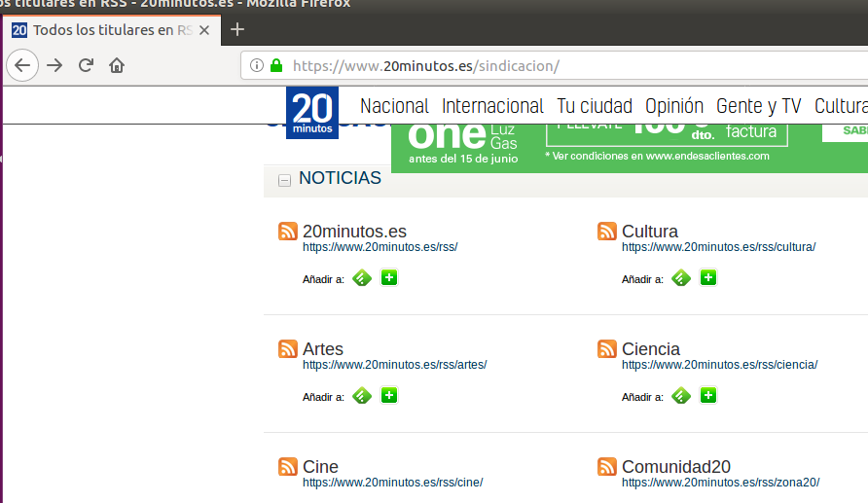Open the rss/zona20/ URL link
This screenshot has width=868, height=503.
[x=720, y=484]
